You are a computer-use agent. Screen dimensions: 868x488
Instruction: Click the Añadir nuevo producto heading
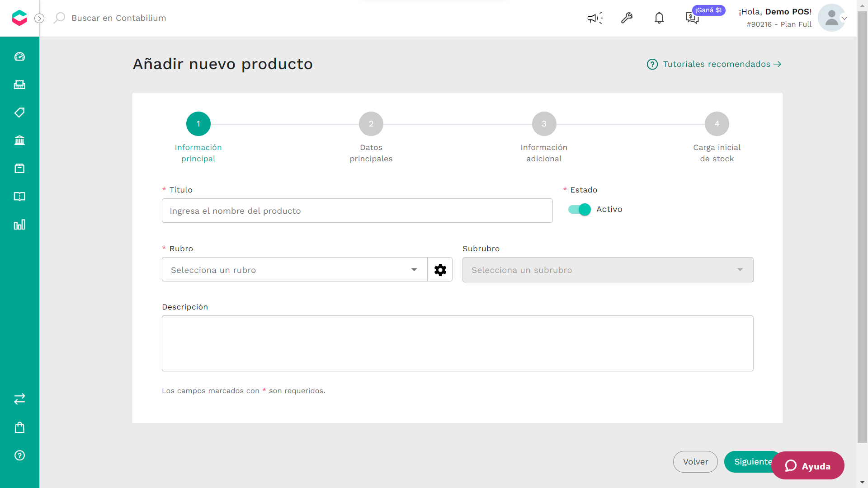223,64
